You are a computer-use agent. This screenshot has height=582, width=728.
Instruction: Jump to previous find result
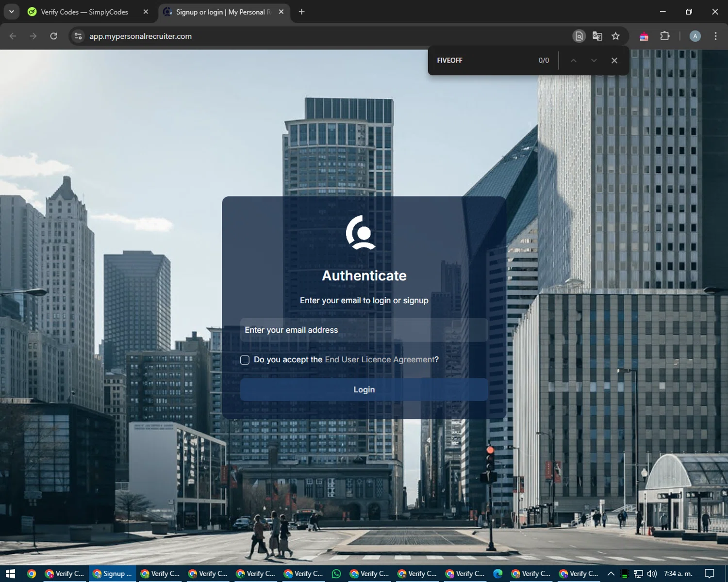(x=573, y=60)
